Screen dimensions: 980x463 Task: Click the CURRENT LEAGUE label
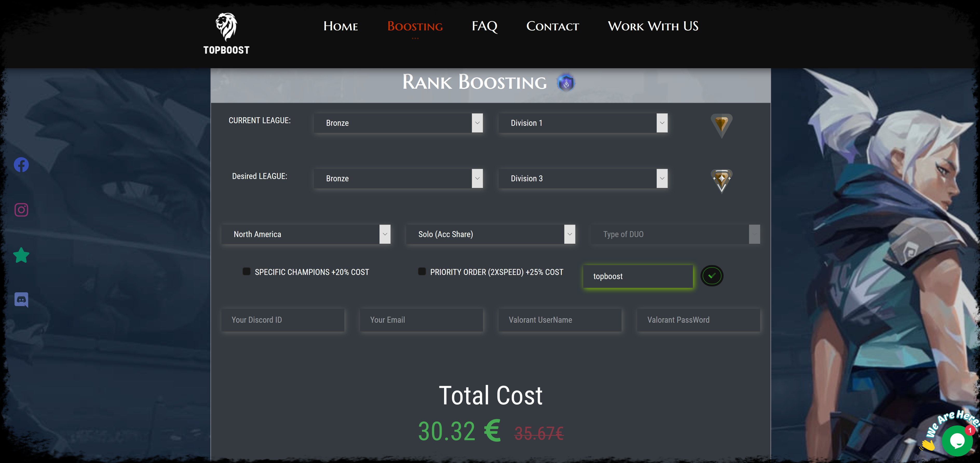point(260,120)
